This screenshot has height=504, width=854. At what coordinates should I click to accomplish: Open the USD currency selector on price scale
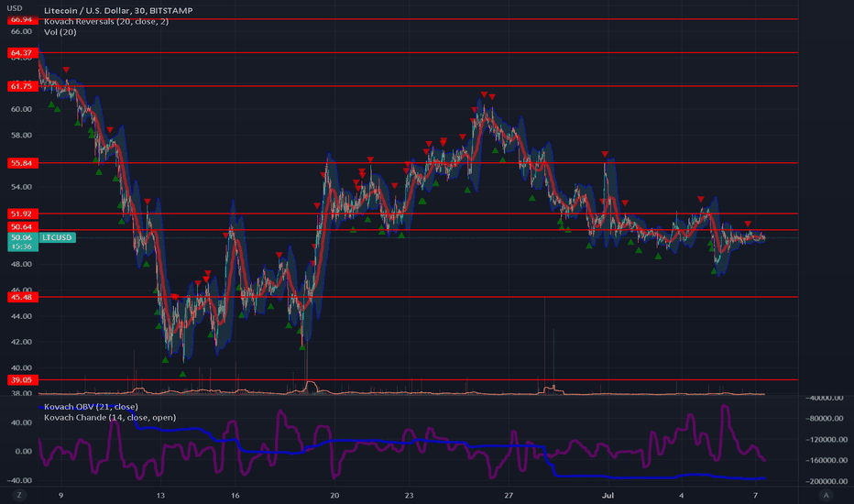pos(15,8)
